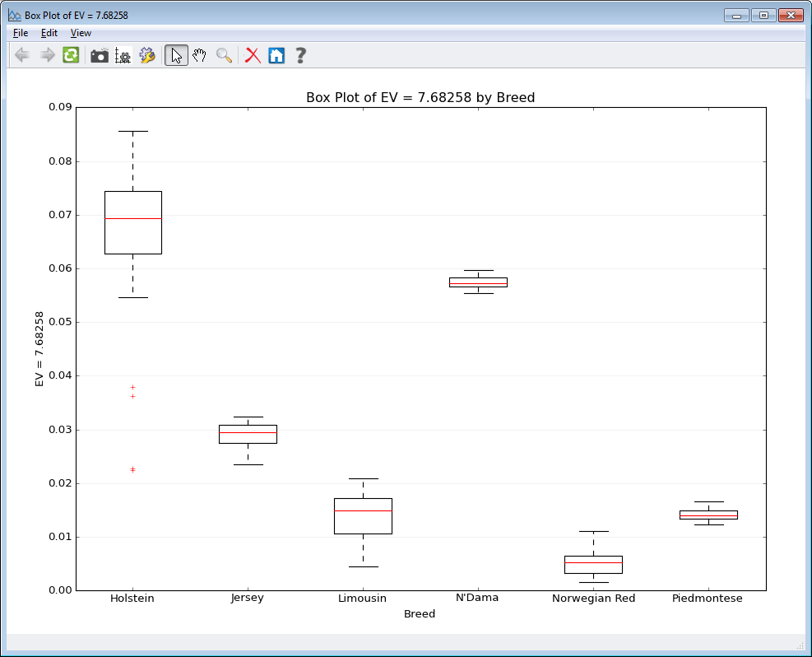Image resolution: width=812 pixels, height=657 pixels.
Task: Enable the pan hand tool
Action: click(x=199, y=55)
